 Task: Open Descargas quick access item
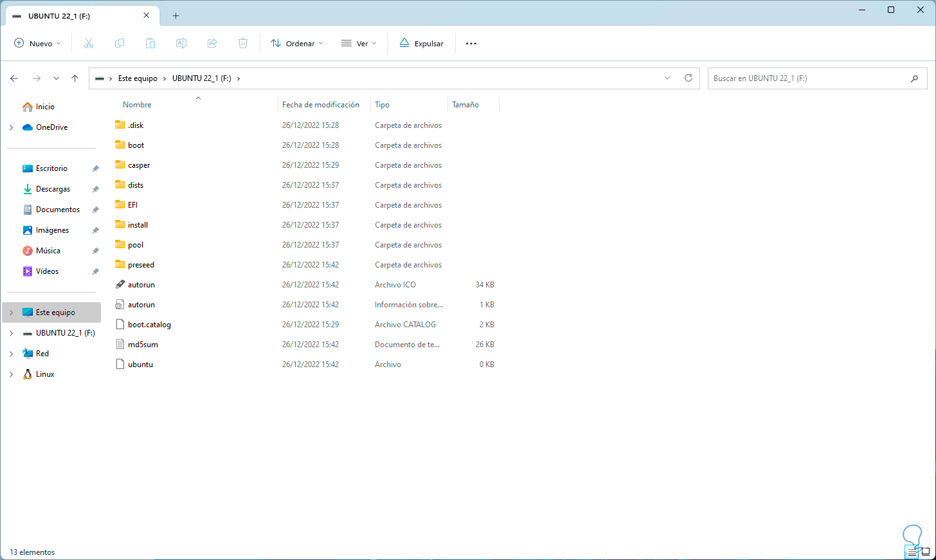(53, 189)
